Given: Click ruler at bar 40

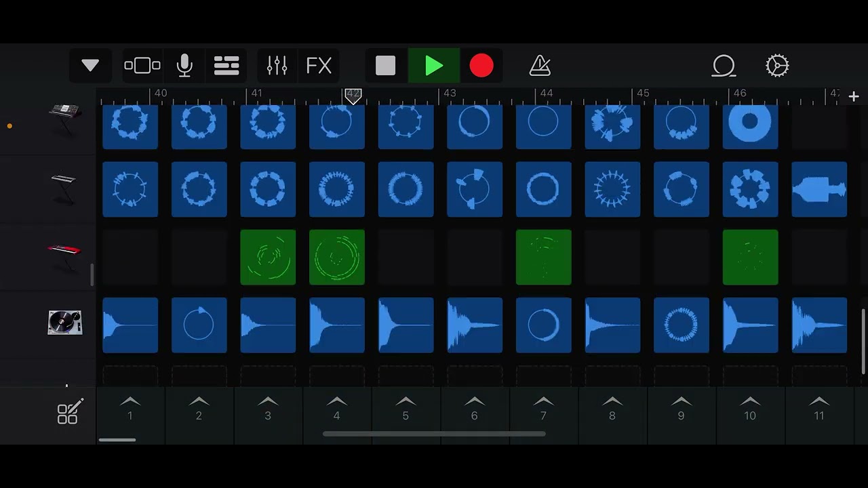Looking at the screenshot, I should click(161, 94).
